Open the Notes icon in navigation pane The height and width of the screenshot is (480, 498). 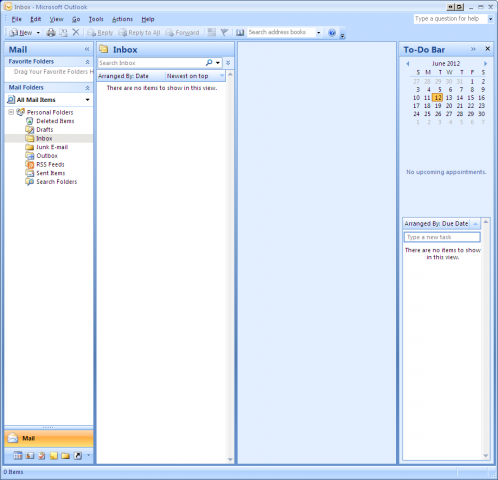(x=54, y=455)
